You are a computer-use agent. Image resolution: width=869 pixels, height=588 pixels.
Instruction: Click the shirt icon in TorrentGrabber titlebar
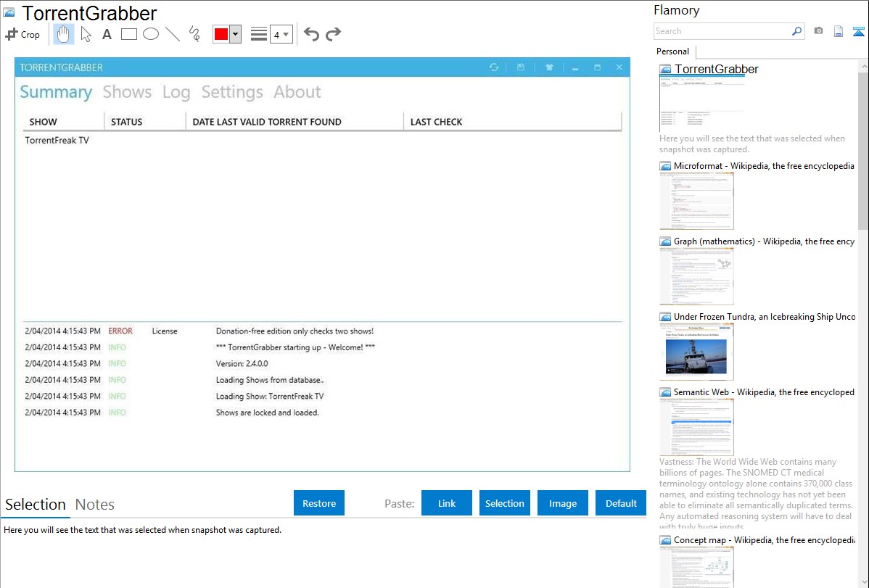tap(549, 67)
